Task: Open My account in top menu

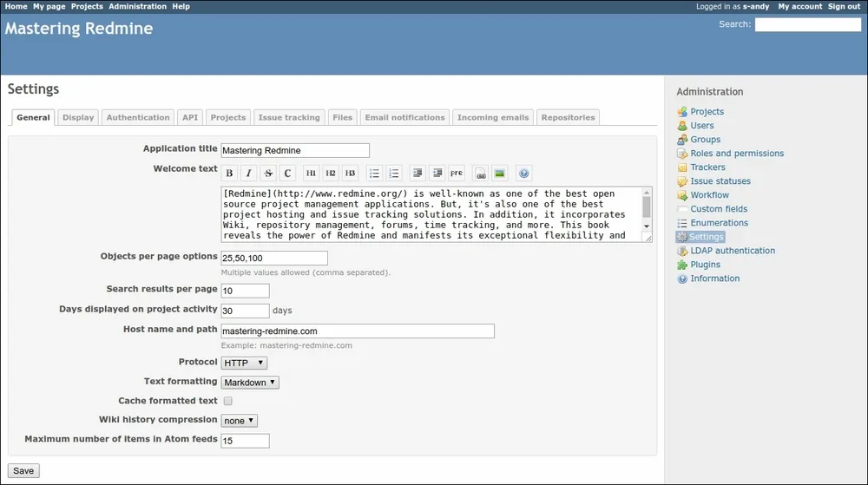Action: 799,6
